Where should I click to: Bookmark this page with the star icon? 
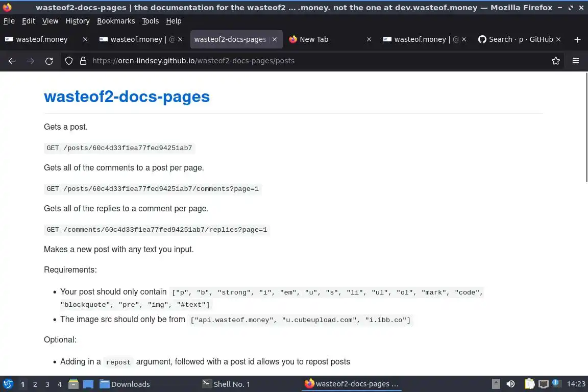point(556,61)
